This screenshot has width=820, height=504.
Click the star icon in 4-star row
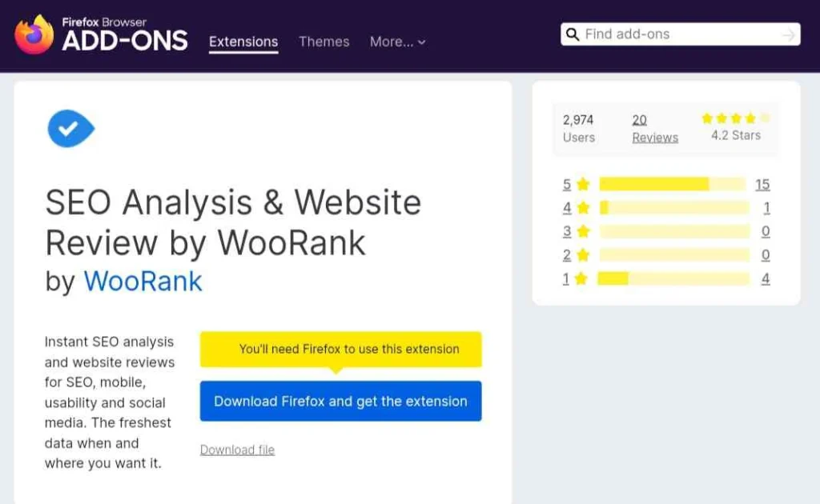[583, 208]
